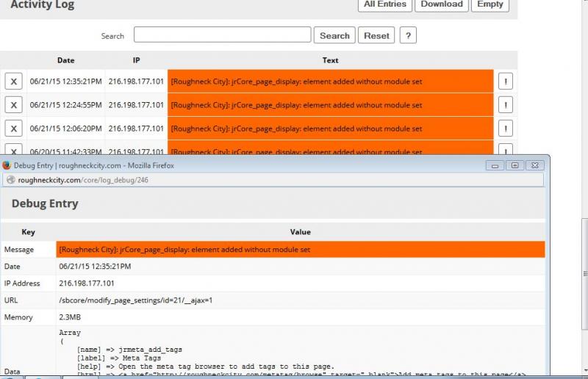Maximize the Debug Entry popup window

coord(514,166)
